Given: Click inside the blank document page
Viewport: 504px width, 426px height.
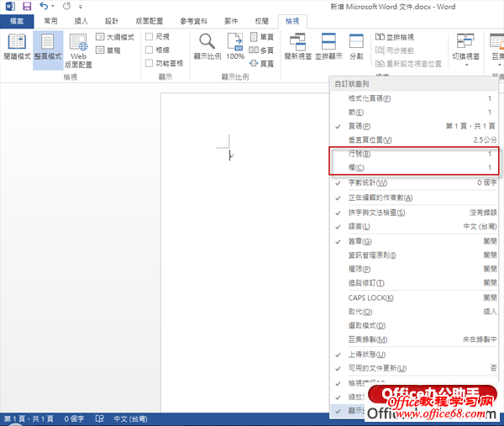Looking at the screenshot, I should click(x=244, y=252).
